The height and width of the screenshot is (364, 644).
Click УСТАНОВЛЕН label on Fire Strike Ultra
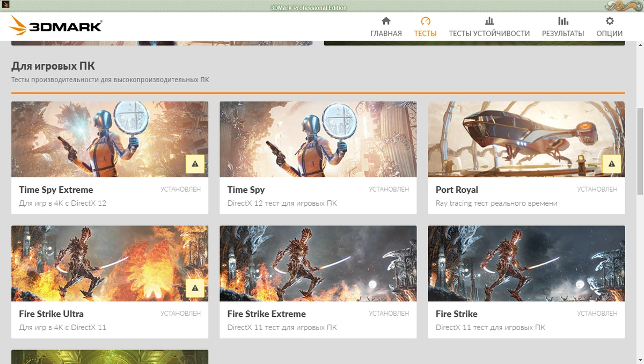coord(180,314)
